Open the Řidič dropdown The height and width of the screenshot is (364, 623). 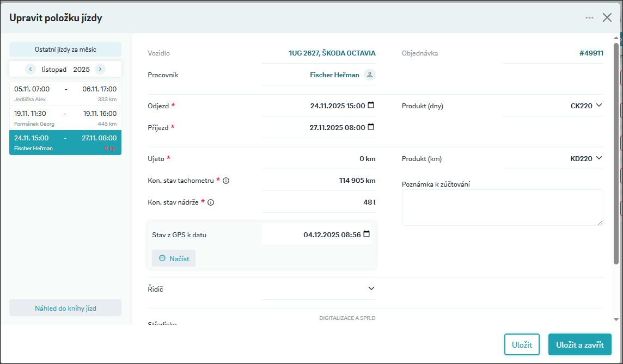371,288
